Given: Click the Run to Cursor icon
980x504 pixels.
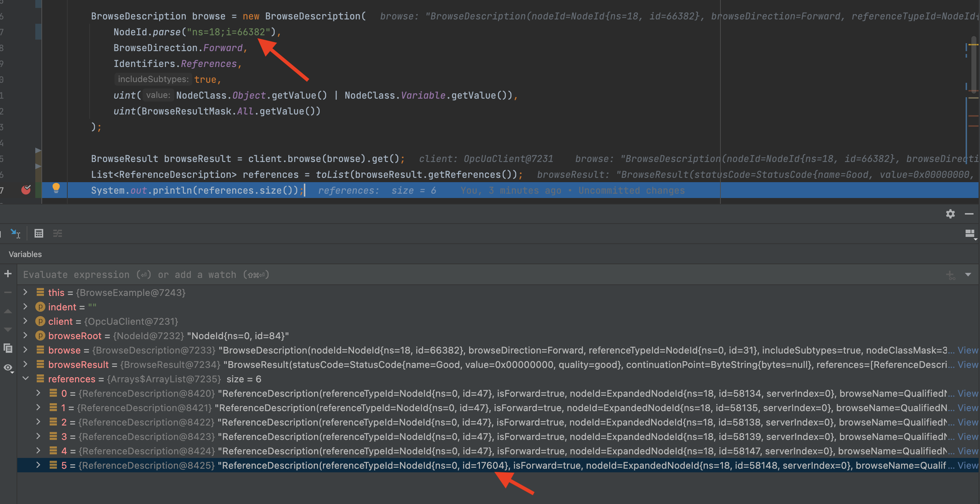Looking at the screenshot, I should tap(15, 233).
